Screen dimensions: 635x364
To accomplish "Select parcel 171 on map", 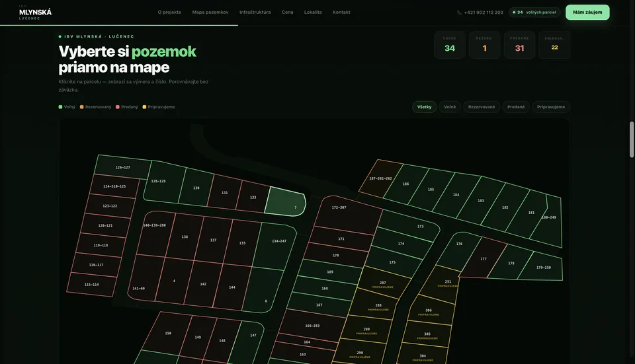I will (341, 238).
